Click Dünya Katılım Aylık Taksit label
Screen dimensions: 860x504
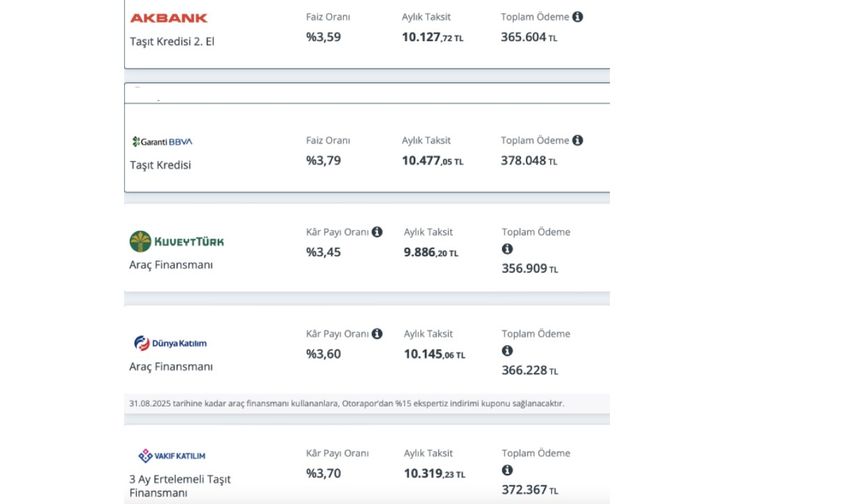428,334
